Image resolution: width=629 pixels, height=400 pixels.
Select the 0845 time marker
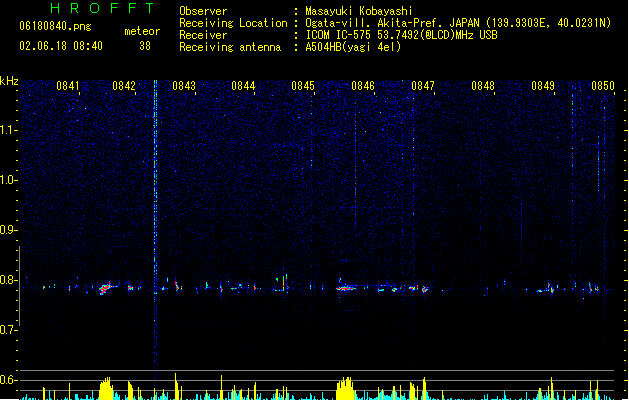tap(303, 86)
